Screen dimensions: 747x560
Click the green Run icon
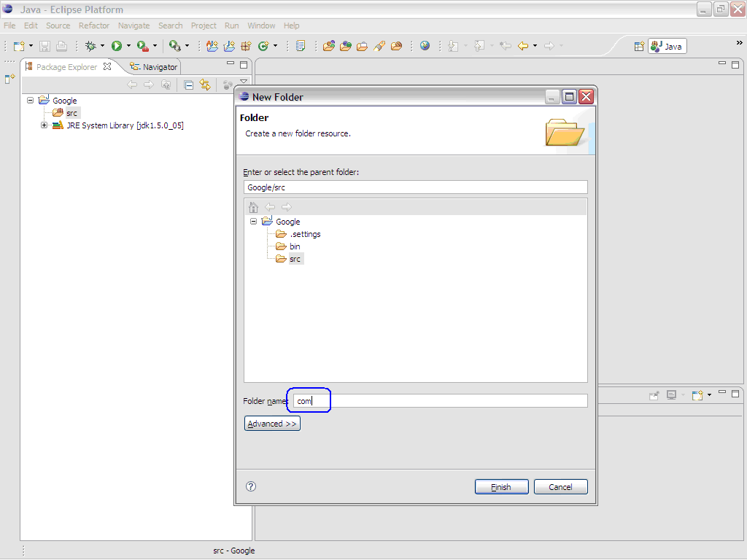[x=117, y=46]
